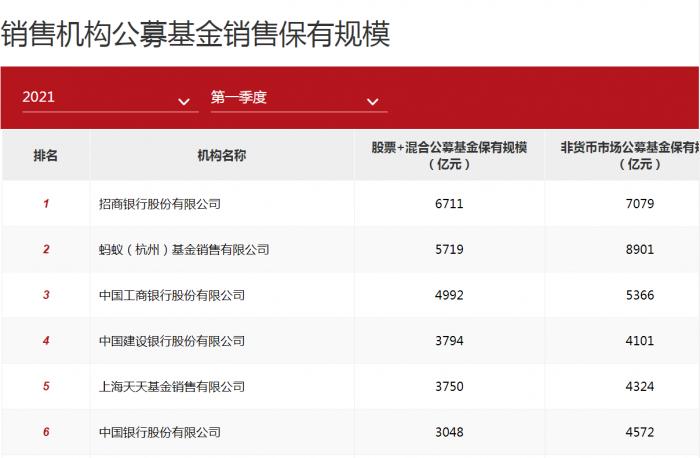This screenshot has width=700, height=458.
Task: Click 非货币市场公募基金 column header
Action: (630, 155)
